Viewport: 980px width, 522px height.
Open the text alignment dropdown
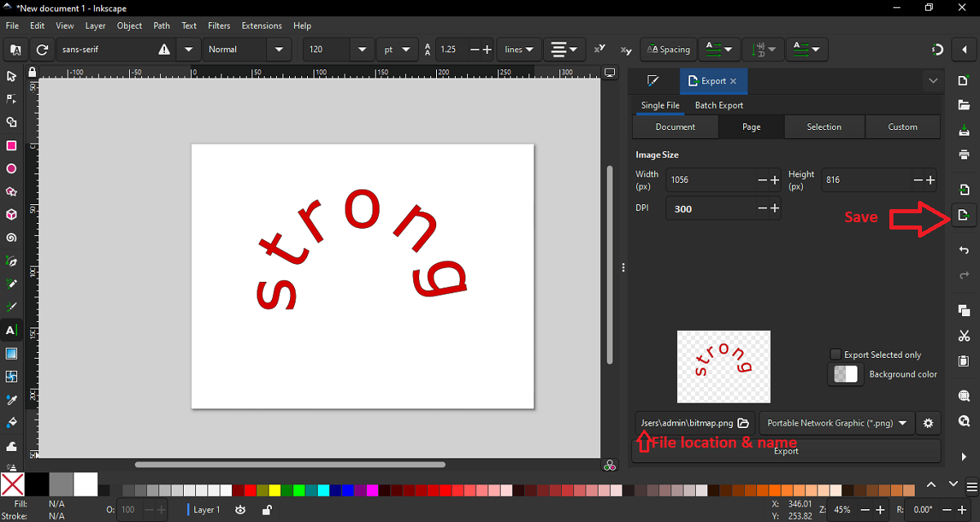point(564,49)
